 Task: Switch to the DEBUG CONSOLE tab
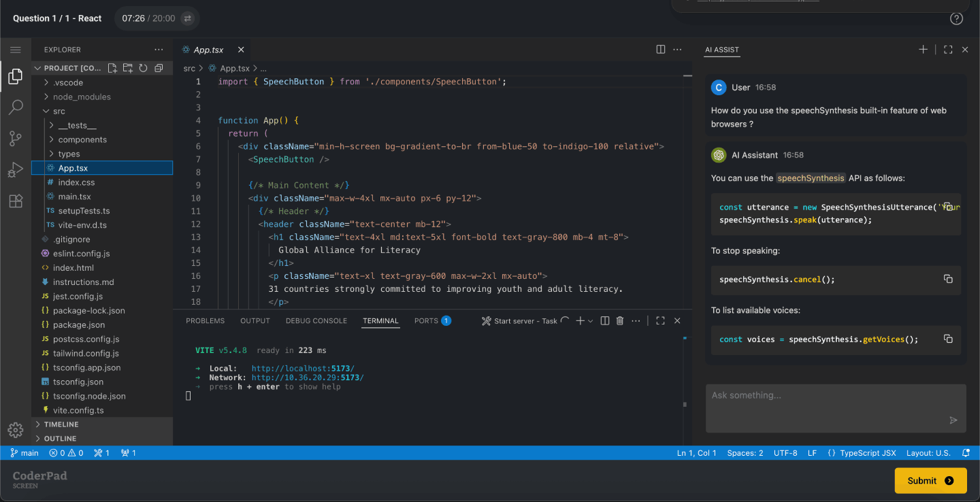pos(316,321)
